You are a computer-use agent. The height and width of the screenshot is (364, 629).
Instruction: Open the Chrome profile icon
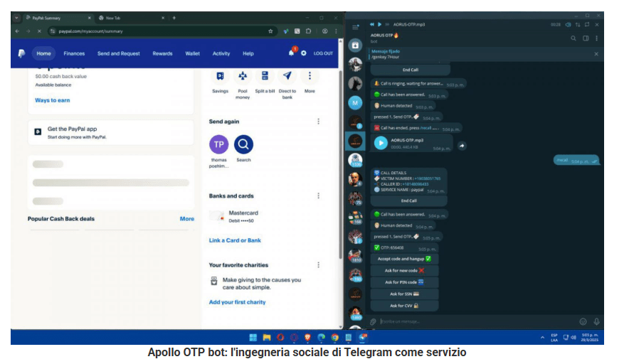click(325, 31)
